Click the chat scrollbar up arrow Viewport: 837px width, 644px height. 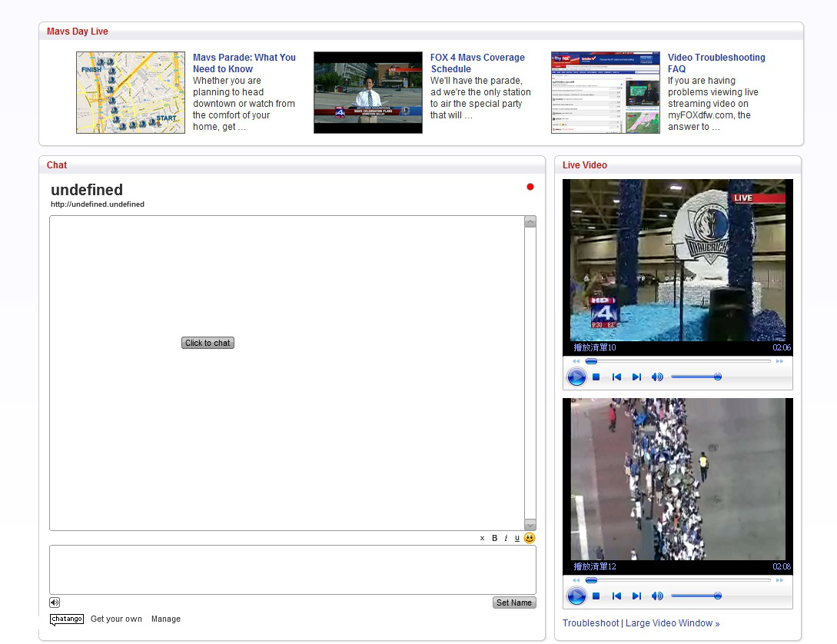pyautogui.click(x=530, y=222)
